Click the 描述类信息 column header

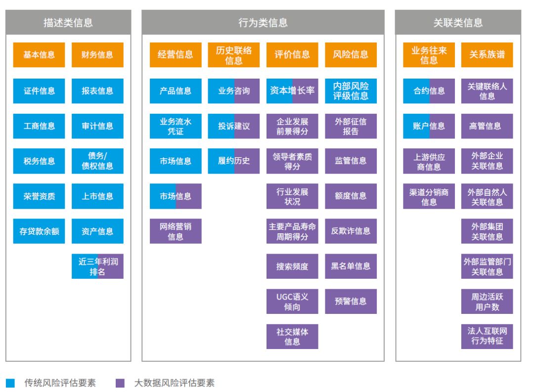coord(68,23)
